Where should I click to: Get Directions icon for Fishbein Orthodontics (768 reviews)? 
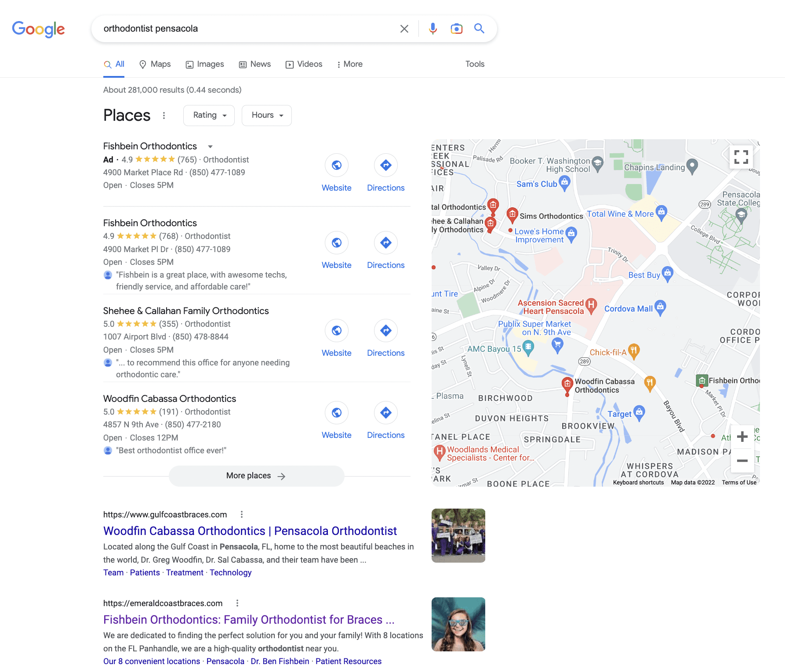pyautogui.click(x=386, y=242)
